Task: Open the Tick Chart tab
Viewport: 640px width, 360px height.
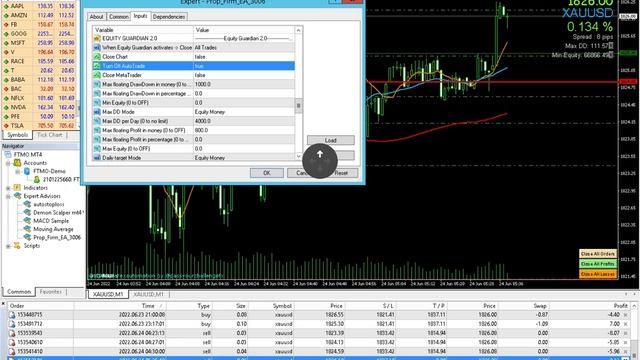Action: [x=50, y=135]
